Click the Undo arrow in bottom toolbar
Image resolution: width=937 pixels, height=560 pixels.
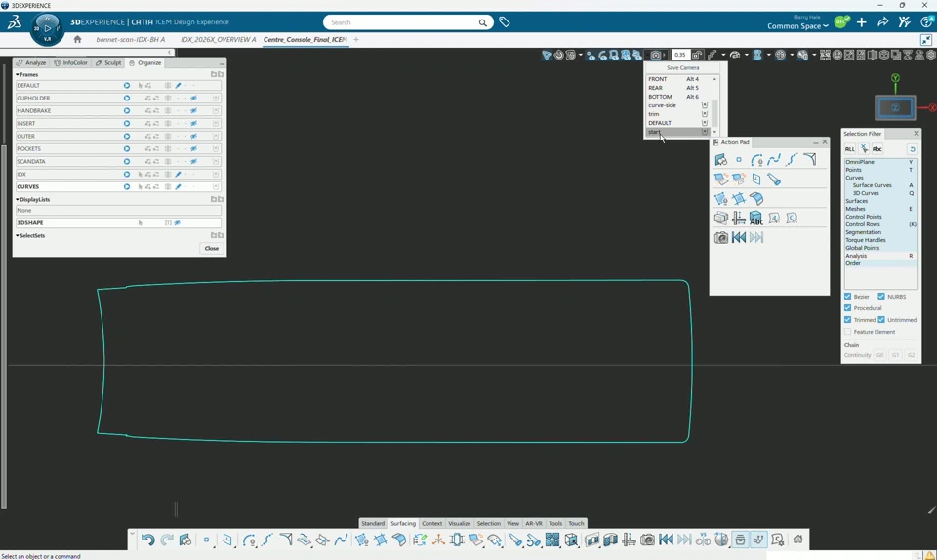pos(147,540)
